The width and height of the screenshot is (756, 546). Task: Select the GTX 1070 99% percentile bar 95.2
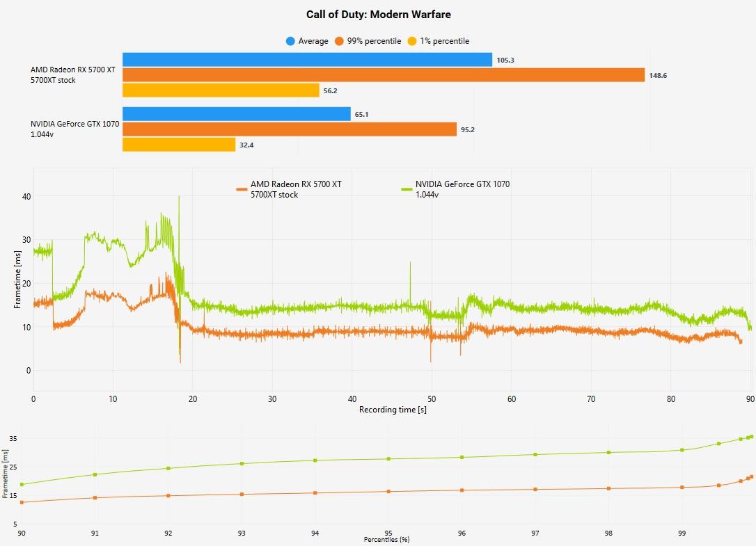coord(290,129)
